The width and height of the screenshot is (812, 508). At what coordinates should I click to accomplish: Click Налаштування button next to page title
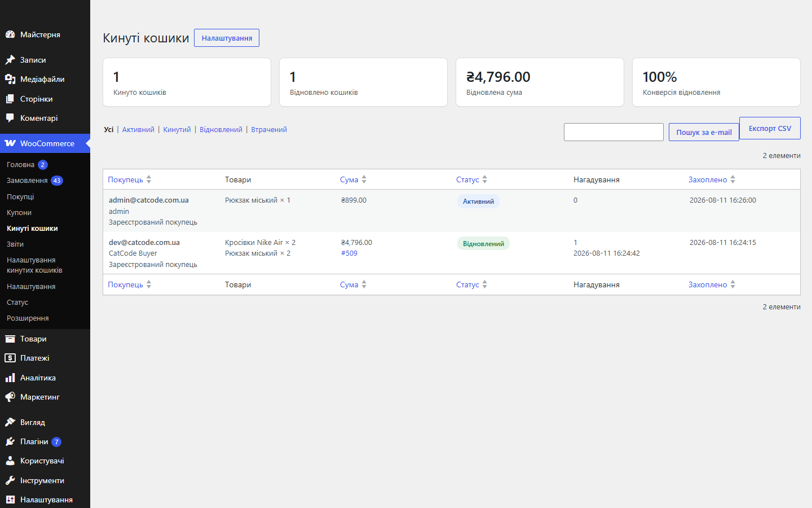pos(227,38)
